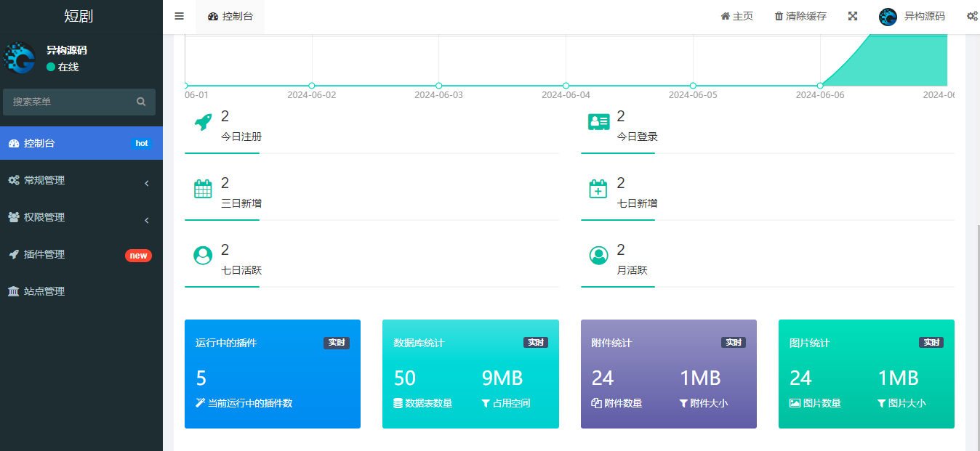Image resolution: width=980 pixels, height=451 pixels.
Task: Open the 异构源码 user menu in header
Action: point(912,16)
